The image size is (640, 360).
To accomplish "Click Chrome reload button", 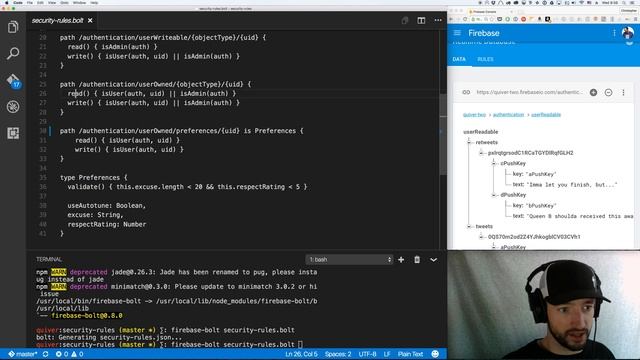I will pos(465,19).
